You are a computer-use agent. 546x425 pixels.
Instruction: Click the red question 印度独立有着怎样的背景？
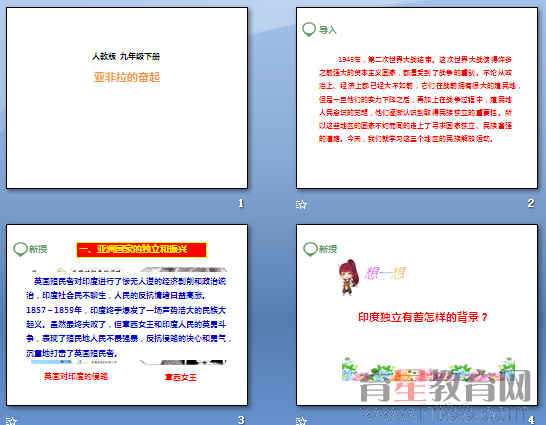[423, 317]
